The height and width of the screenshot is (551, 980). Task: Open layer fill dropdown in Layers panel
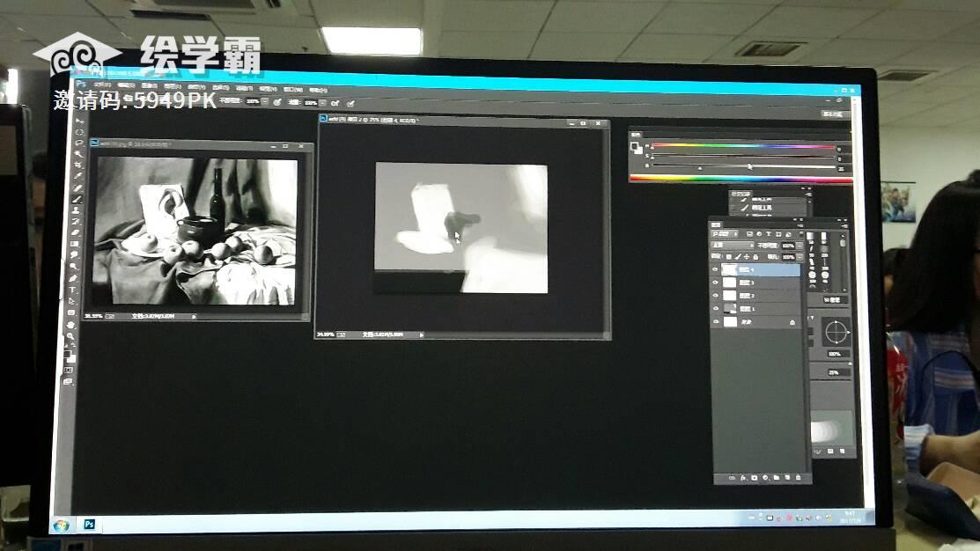[799, 257]
